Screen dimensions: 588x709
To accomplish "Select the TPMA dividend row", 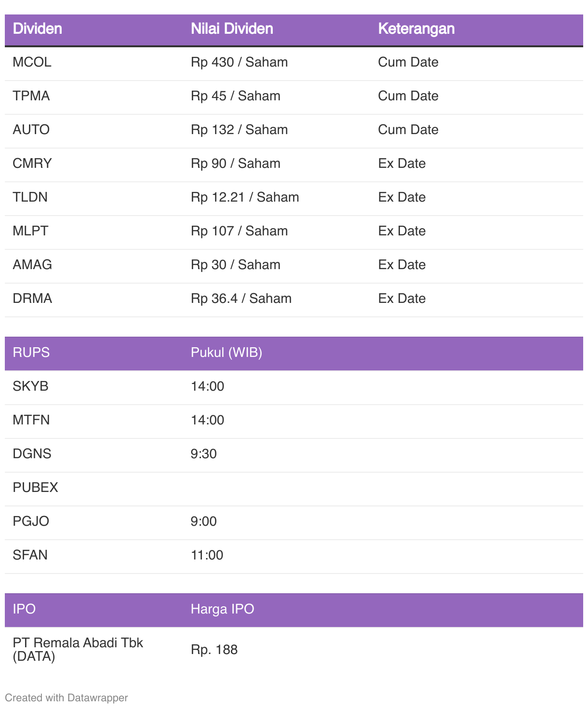I will pyautogui.click(x=294, y=96).
